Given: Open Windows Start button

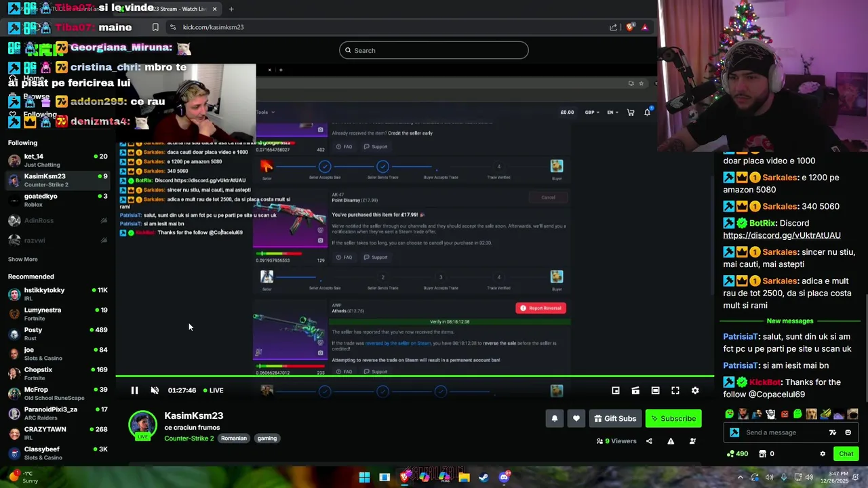Looking at the screenshot, I should [364, 477].
